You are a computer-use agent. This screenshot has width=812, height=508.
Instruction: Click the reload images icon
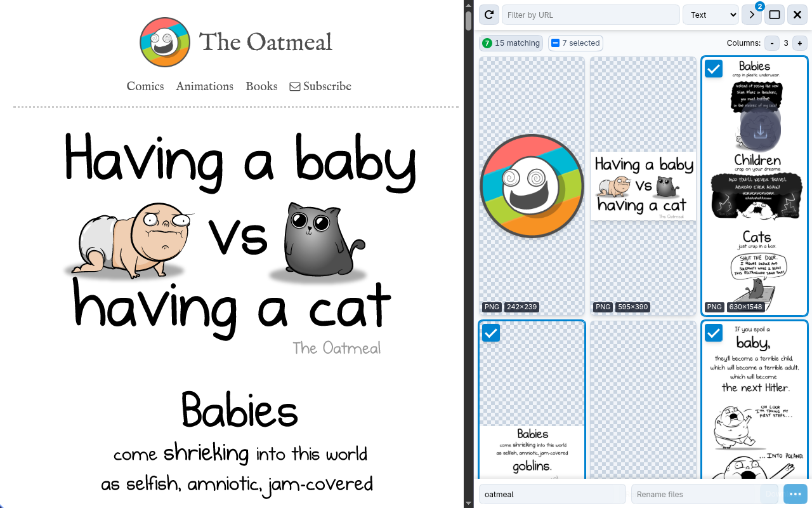click(488, 15)
